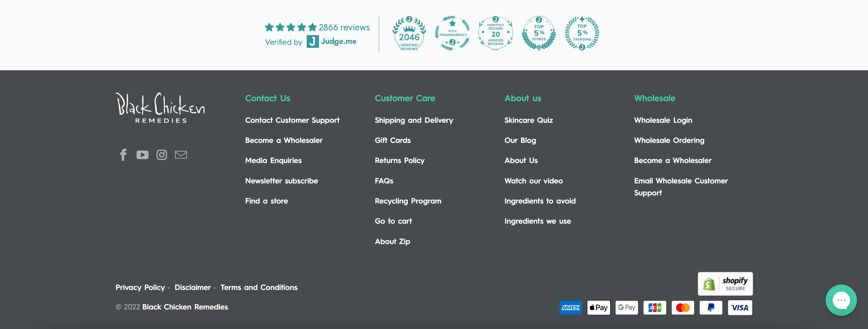Open Skincare Quiz link
This screenshot has width=868, height=329.
pos(528,120)
